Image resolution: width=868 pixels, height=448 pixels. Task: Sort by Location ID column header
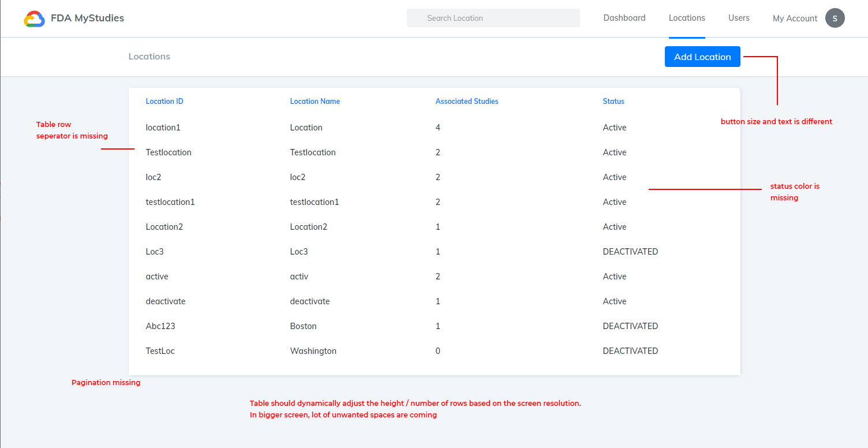point(164,101)
